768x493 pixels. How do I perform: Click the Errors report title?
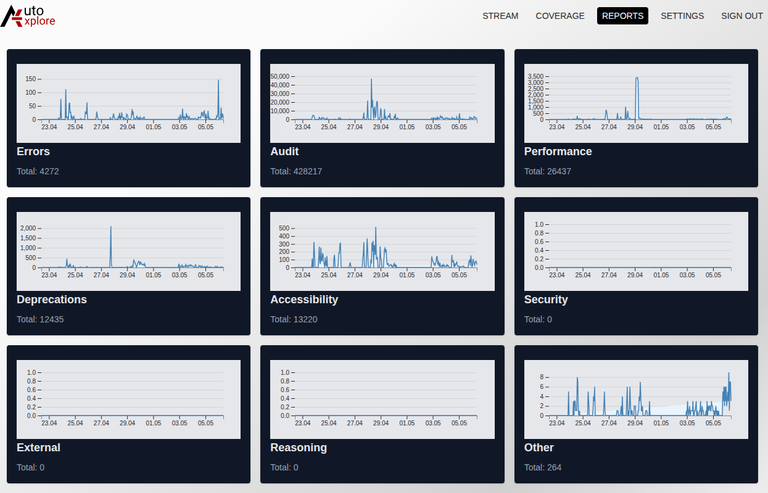tap(33, 152)
